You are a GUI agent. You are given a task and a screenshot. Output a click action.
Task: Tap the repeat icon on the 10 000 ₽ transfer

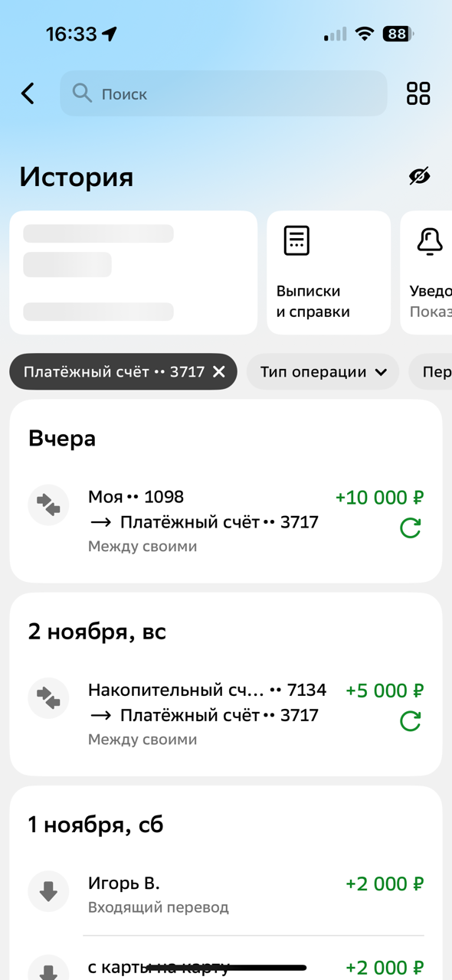coord(411,528)
